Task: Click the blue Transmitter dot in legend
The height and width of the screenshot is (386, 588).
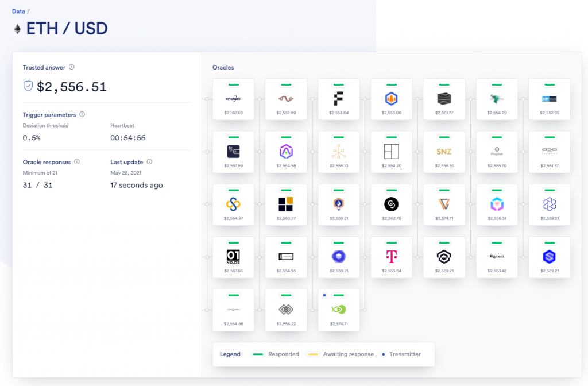Action: [383, 354]
